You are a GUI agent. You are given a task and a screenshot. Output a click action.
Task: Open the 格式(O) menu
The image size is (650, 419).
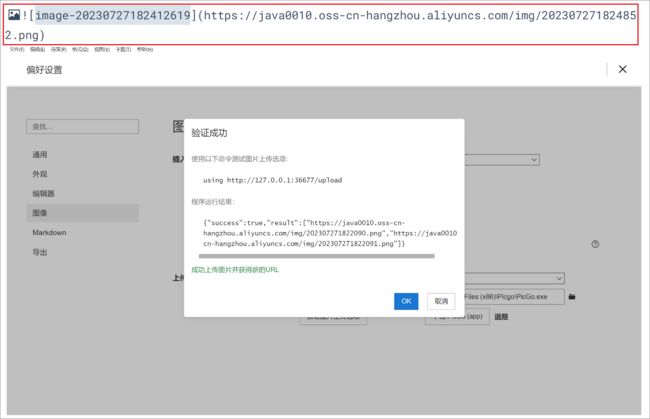point(80,49)
